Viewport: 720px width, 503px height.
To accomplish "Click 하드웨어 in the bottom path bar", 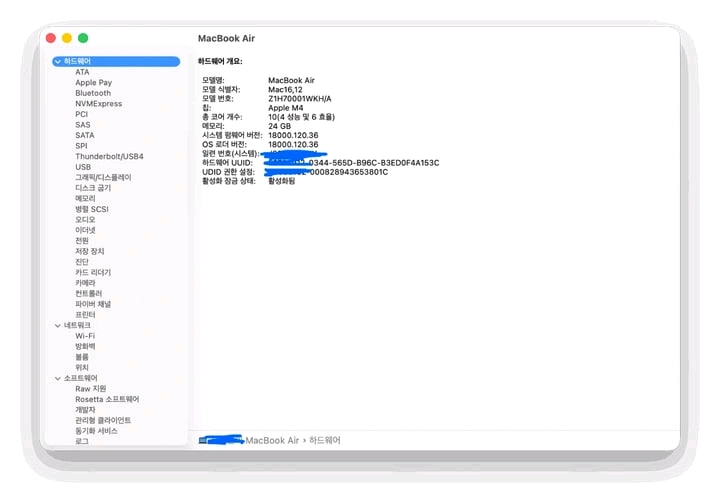I will tap(325, 441).
